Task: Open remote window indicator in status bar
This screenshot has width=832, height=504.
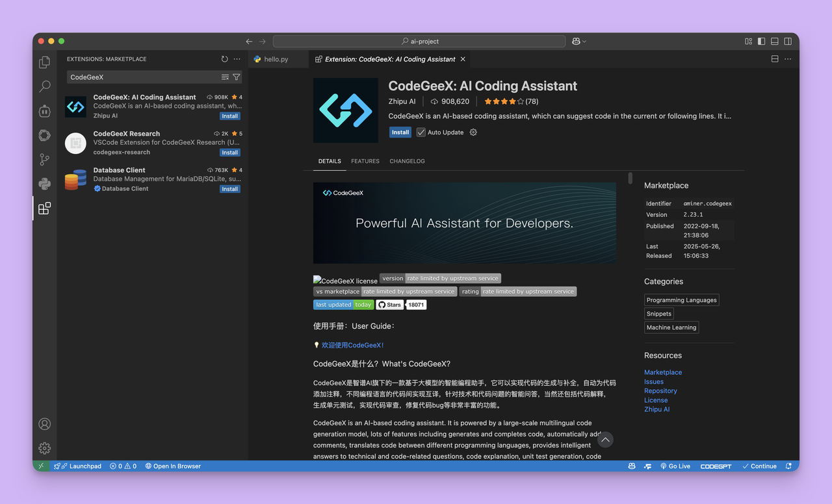Action: pos(41,466)
